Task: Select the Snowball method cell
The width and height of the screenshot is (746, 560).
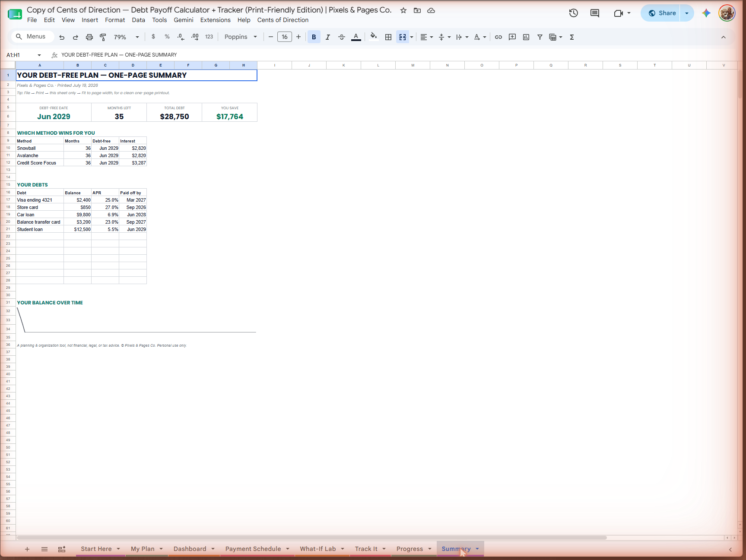Action: [x=40, y=148]
